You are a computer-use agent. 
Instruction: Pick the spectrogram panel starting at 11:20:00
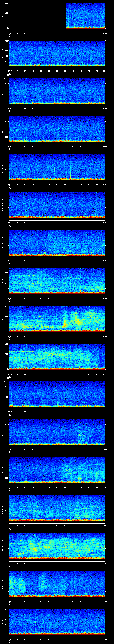pos(57,432)
